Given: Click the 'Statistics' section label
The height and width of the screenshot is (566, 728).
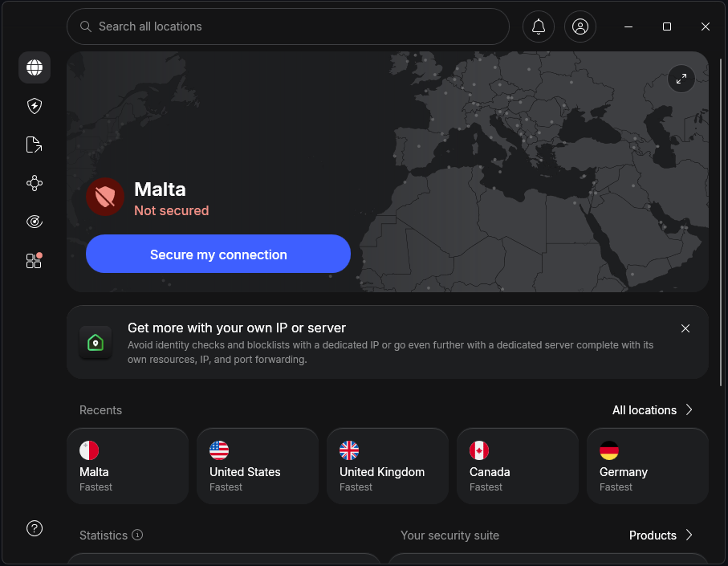Looking at the screenshot, I should click(104, 535).
